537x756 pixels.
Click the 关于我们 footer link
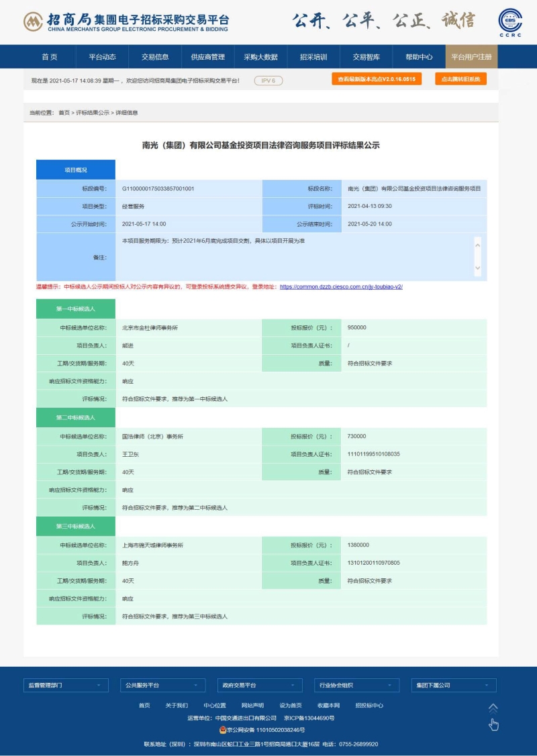click(x=177, y=705)
